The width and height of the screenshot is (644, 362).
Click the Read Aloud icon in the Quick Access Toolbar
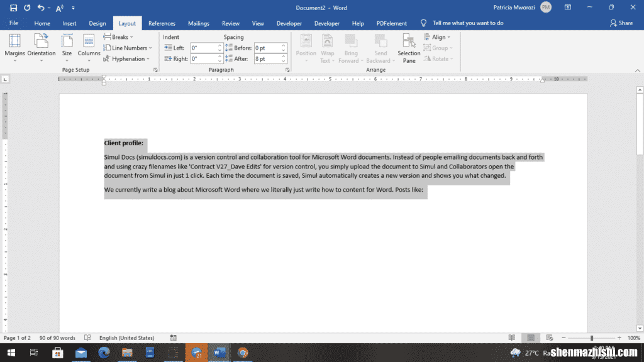coord(60,8)
